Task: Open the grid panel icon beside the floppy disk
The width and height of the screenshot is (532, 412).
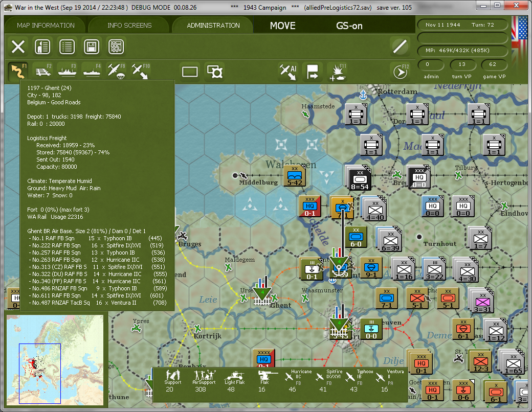Action: 116,47
